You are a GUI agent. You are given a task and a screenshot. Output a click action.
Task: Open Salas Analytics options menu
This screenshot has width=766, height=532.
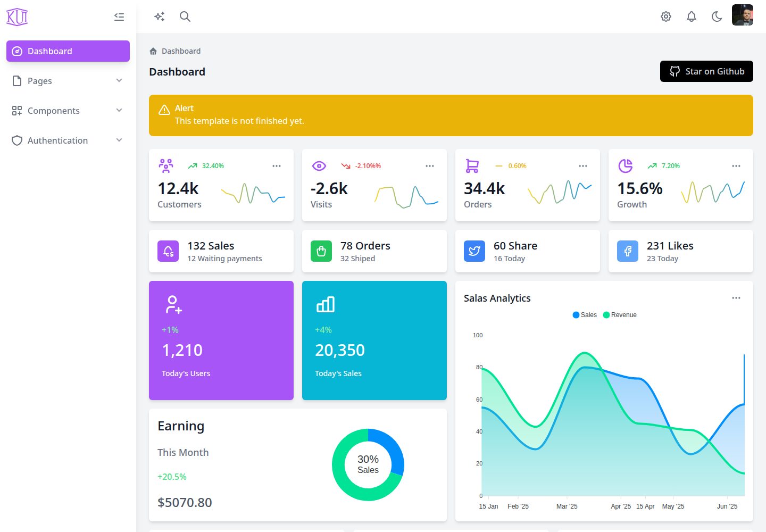tap(736, 298)
